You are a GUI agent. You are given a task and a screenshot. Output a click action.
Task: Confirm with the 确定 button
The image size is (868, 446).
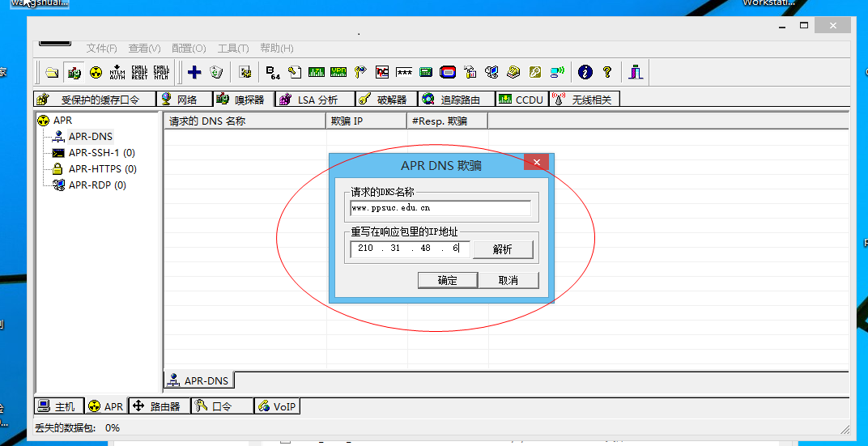[x=447, y=280]
